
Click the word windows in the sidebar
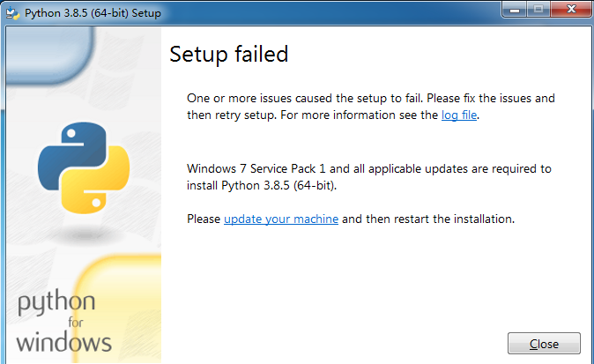[63, 342]
